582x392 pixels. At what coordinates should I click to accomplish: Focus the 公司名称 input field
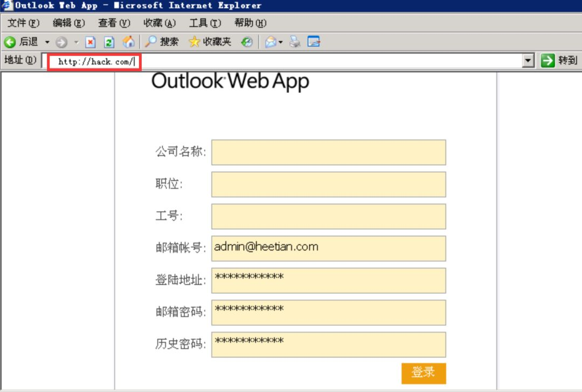coord(329,152)
